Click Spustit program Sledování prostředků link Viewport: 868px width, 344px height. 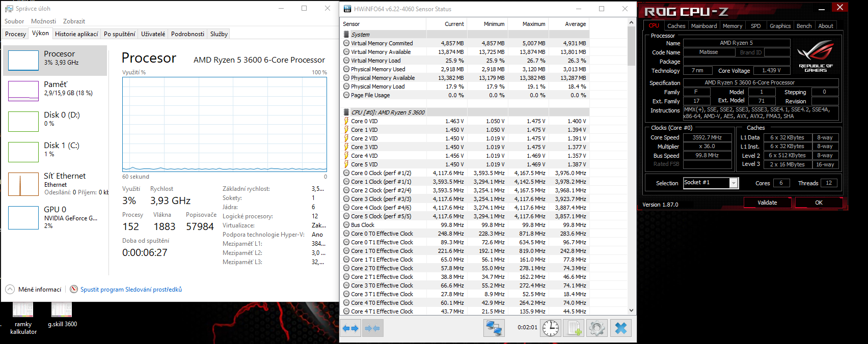tap(131, 290)
